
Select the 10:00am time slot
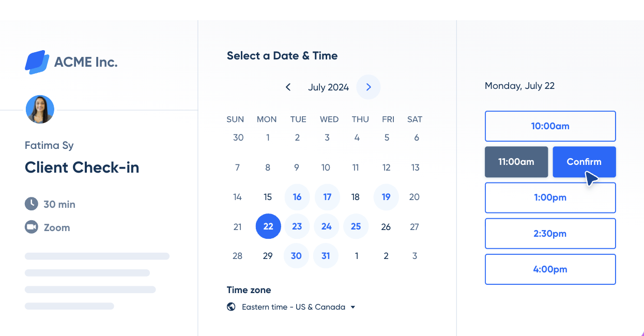[550, 126]
